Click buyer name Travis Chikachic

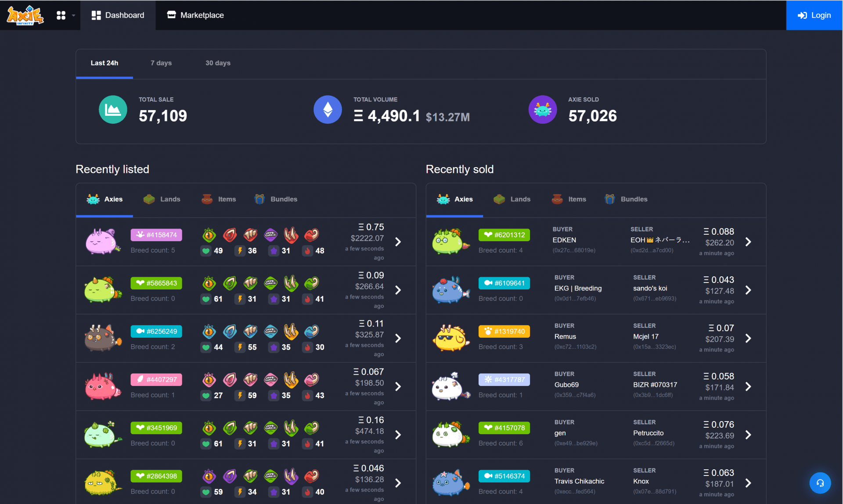point(579,482)
